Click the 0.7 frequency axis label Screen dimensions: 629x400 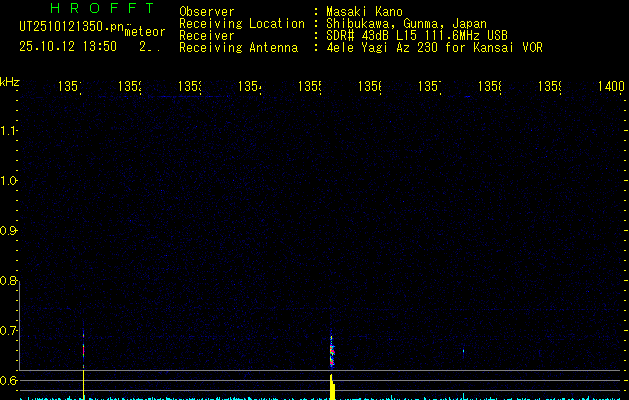click(x=9, y=331)
